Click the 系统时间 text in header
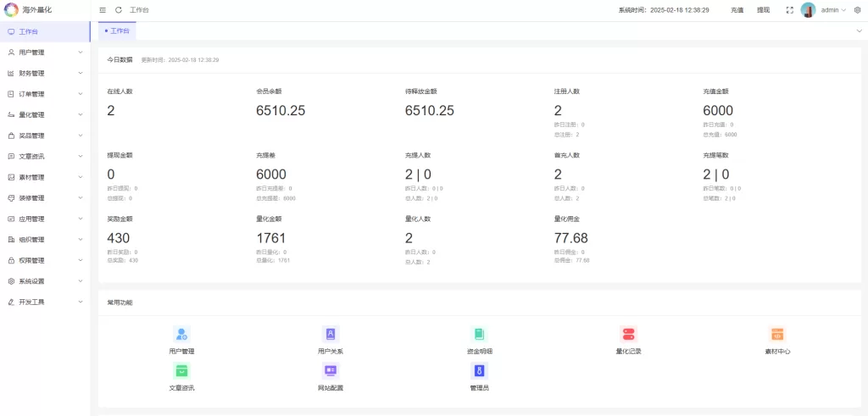Screen dimensions: 868x416 coord(664,10)
